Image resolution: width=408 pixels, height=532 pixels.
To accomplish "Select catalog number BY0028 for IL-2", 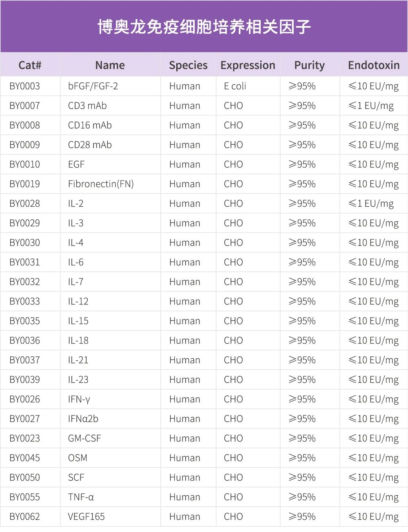I will pos(25,203).
